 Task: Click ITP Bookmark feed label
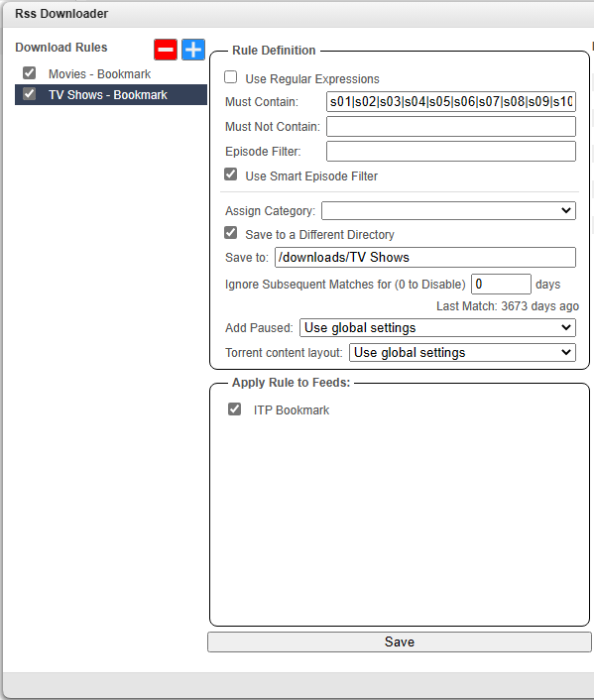pyautogui.click(x=292, y=410)
